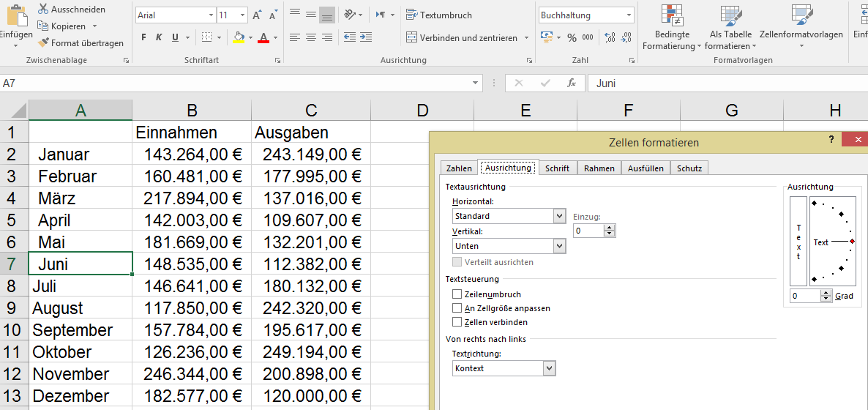Click the yellow fill color button

pos(238,37)
